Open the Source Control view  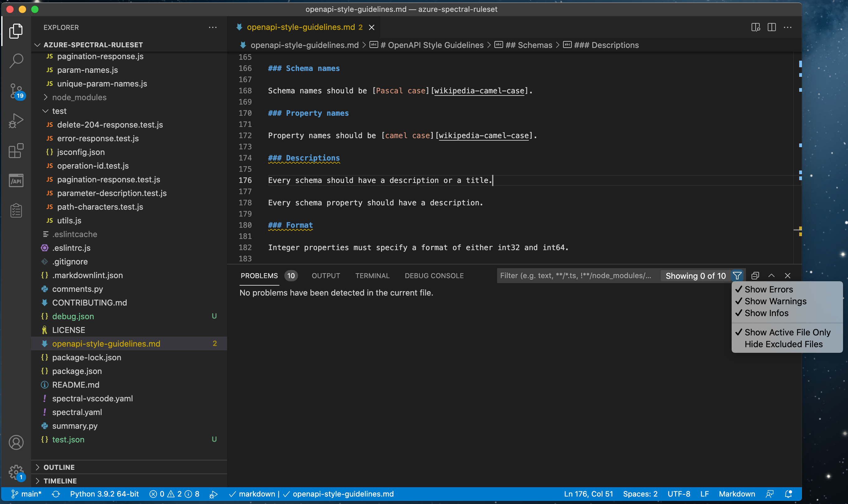(16, 91)
